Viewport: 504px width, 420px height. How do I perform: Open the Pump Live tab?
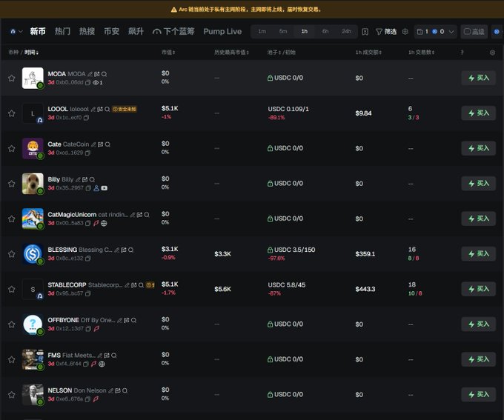point(222,32)
